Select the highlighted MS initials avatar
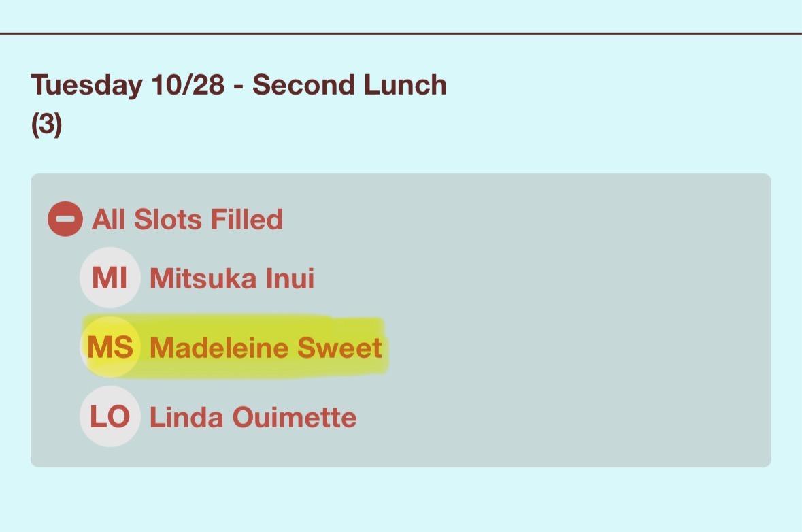The height and width of the screenshot is (532, 802). 110,348
